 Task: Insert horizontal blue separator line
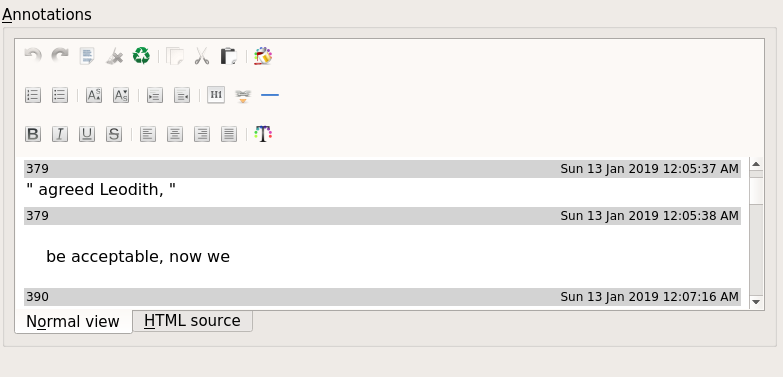[x=270, y=95]
